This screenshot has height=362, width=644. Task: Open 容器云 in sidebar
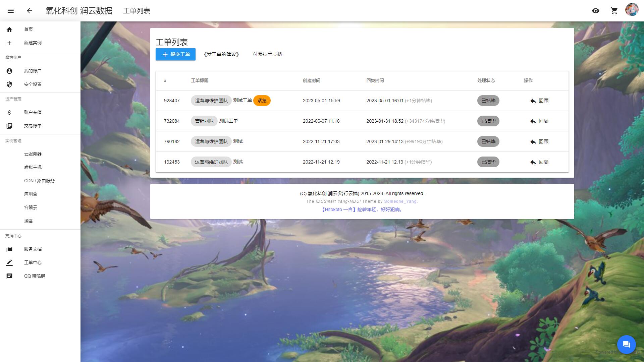coord(40,208)
